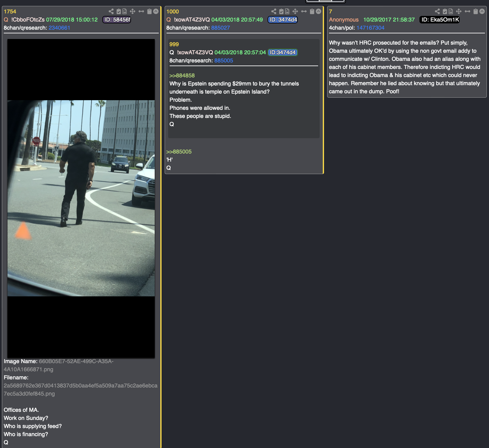Click the ID:3474d4 badge on quoted post 999

283,52
